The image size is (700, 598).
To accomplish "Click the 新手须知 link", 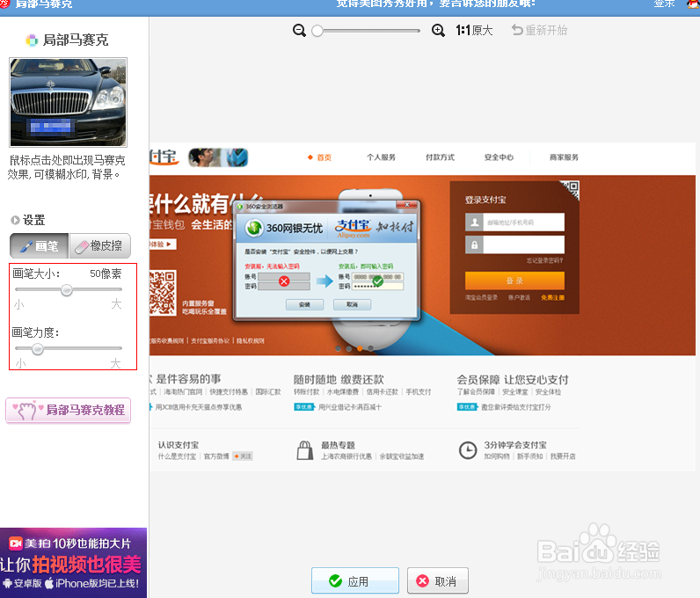I will (x=530, y=456).
